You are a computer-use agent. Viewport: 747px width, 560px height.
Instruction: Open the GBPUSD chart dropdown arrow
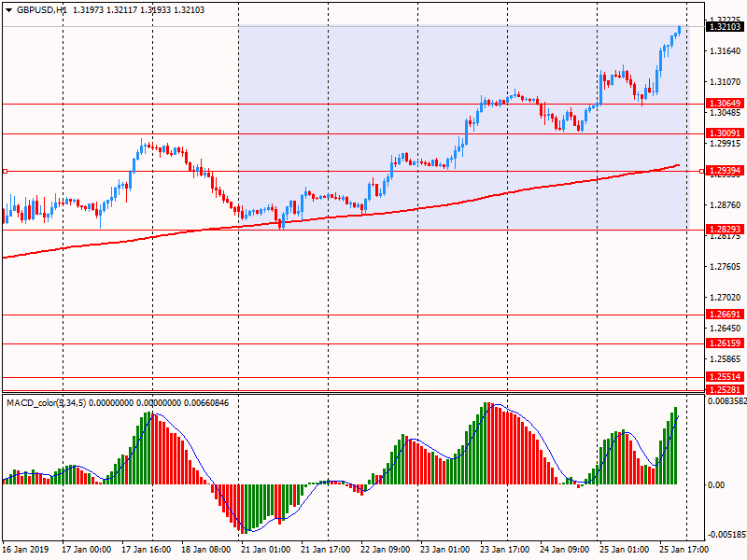(x=8, y=10)
